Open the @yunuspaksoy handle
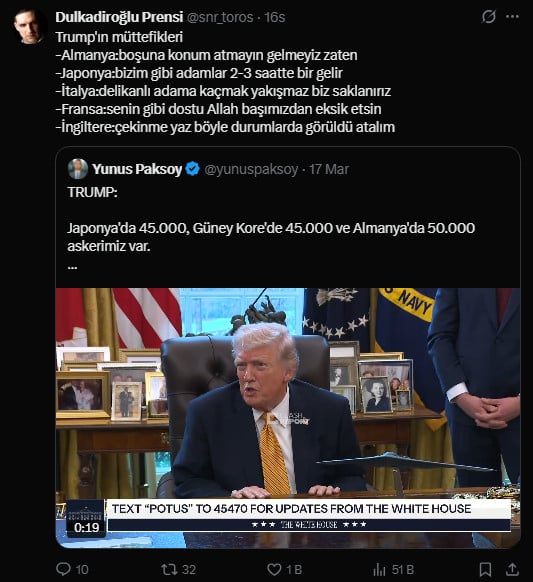 [x=251, y=170]
